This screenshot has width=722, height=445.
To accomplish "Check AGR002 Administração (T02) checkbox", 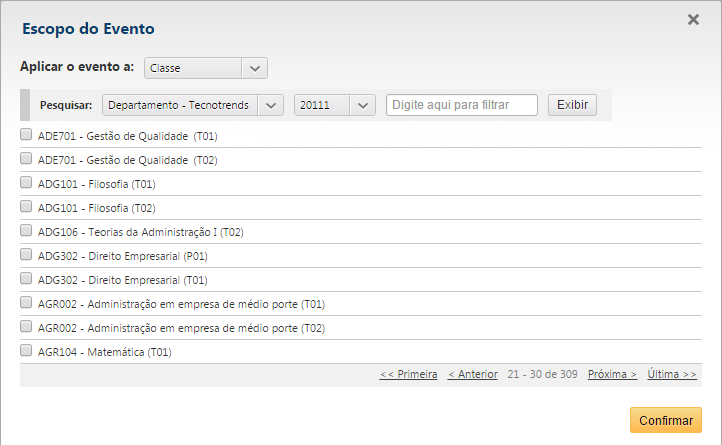I will click(x=26, y=327).
